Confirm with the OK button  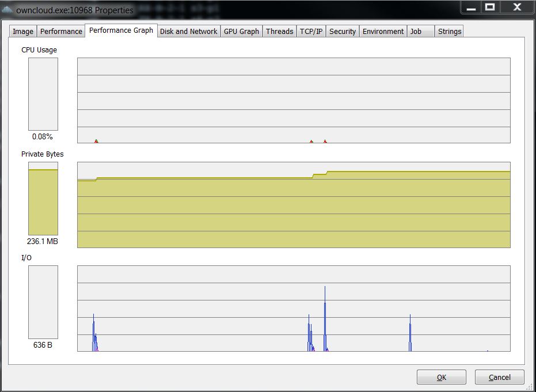[442, 377]
